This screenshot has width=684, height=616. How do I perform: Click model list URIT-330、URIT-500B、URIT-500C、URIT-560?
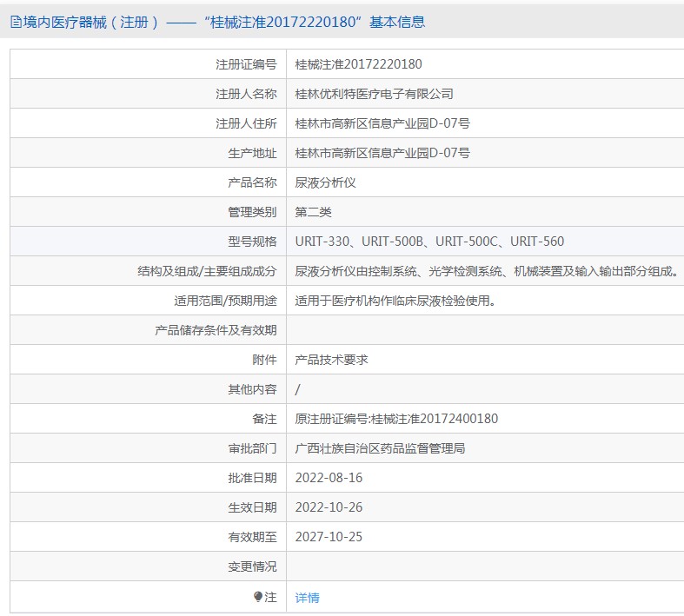coord(429,242)
